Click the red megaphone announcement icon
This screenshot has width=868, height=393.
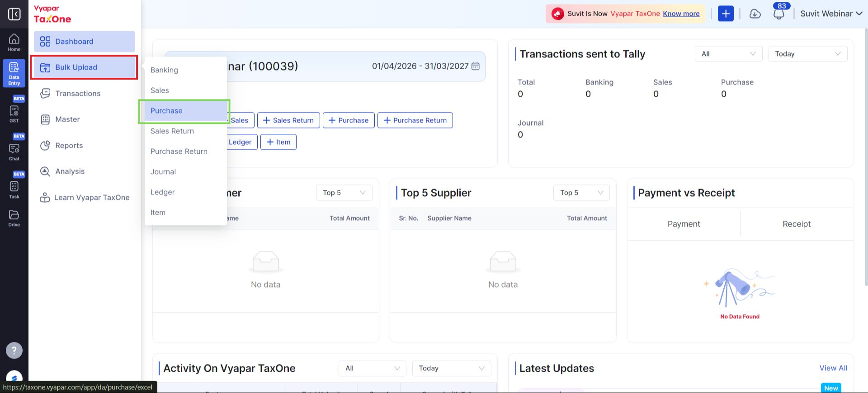[558, 14]
